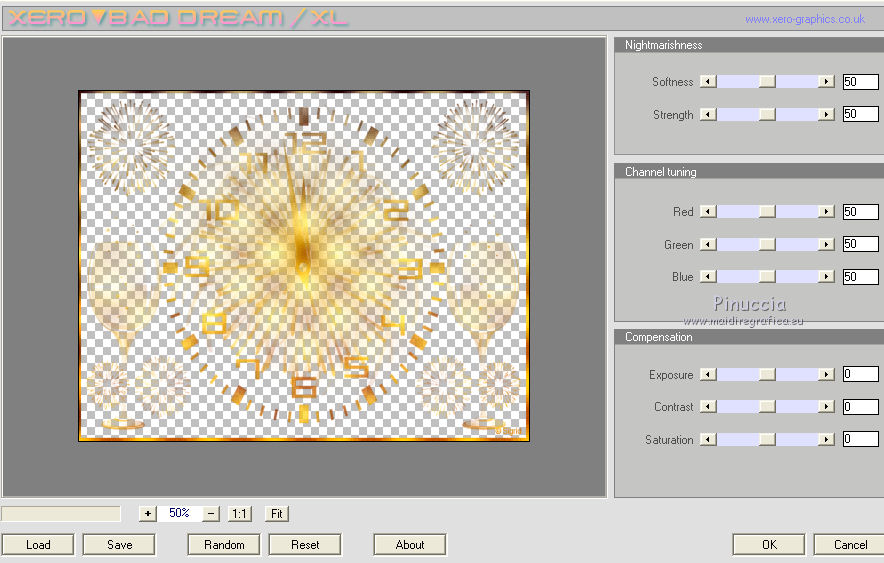Click the zoom out minus button
Image resolution: width=884 pixels, height=563 pixels.
click(x=211, y=513)
